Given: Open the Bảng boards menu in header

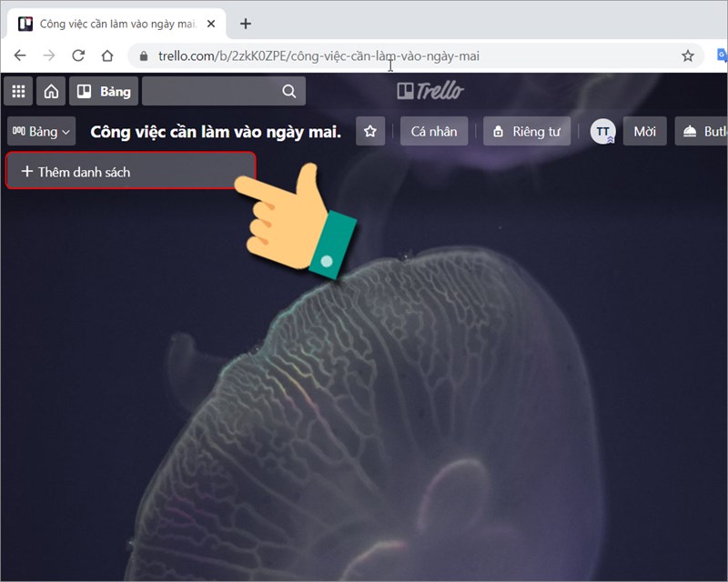Looking at the screenshot, I should pyautogui.click(x=104, y=91).
